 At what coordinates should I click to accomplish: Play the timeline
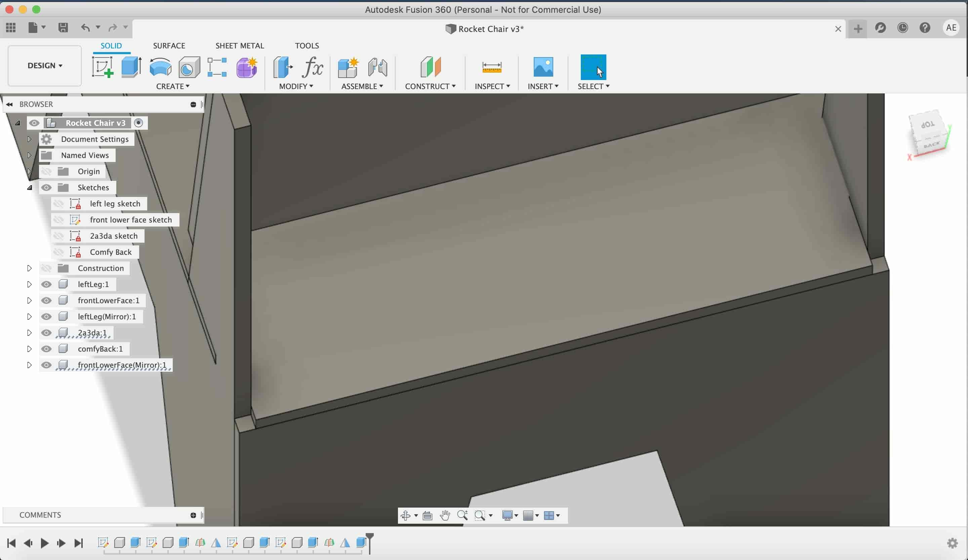(x=45, y=543)
